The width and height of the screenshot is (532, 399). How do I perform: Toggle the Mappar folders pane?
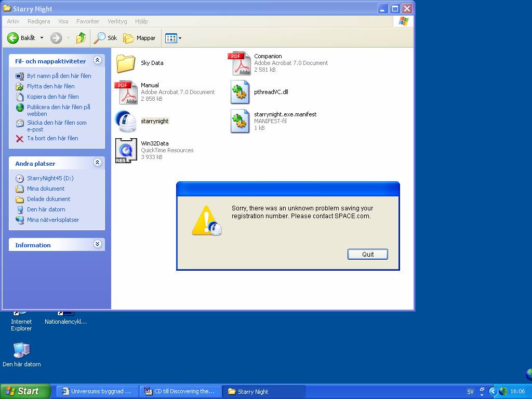tap(139, 38)
